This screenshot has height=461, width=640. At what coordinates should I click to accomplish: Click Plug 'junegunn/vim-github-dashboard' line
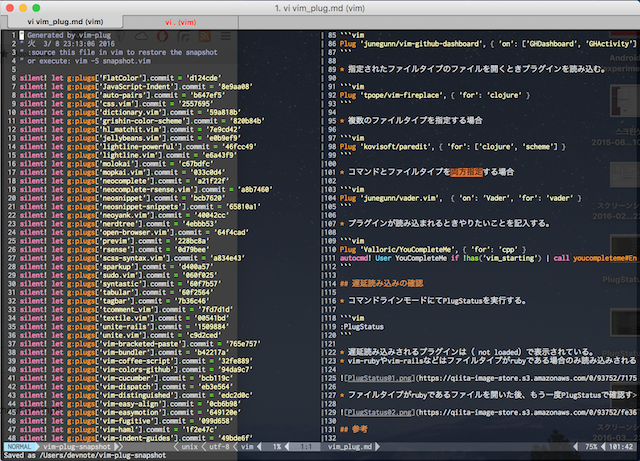(x=488, y=44)
